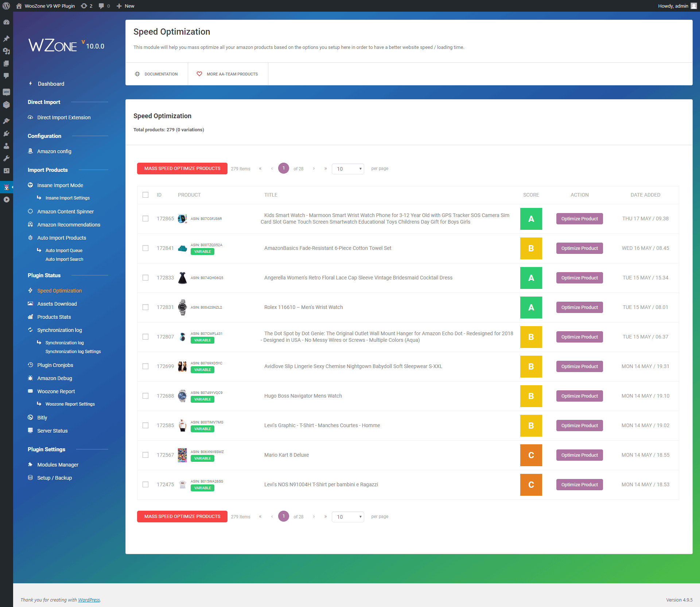Check the box for product 172807

tap(145, 337)
